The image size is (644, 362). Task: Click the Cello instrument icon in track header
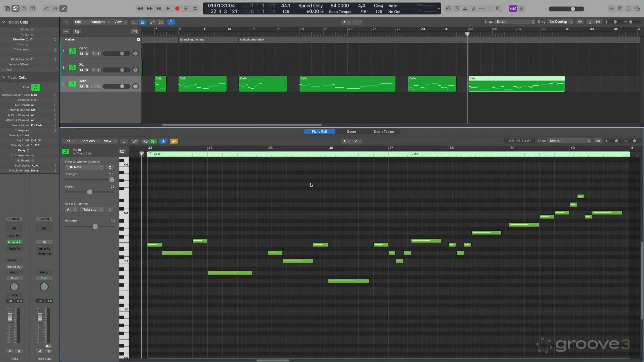click(x=72, y=84)
